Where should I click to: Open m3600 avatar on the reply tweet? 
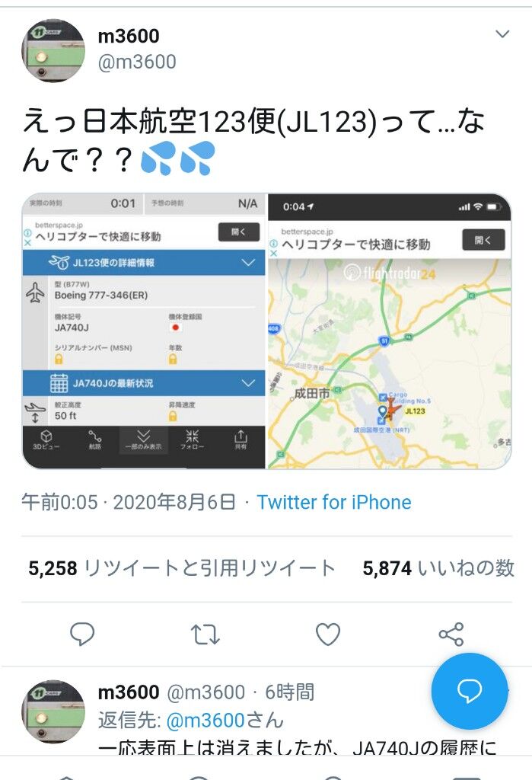click(53, 712)
